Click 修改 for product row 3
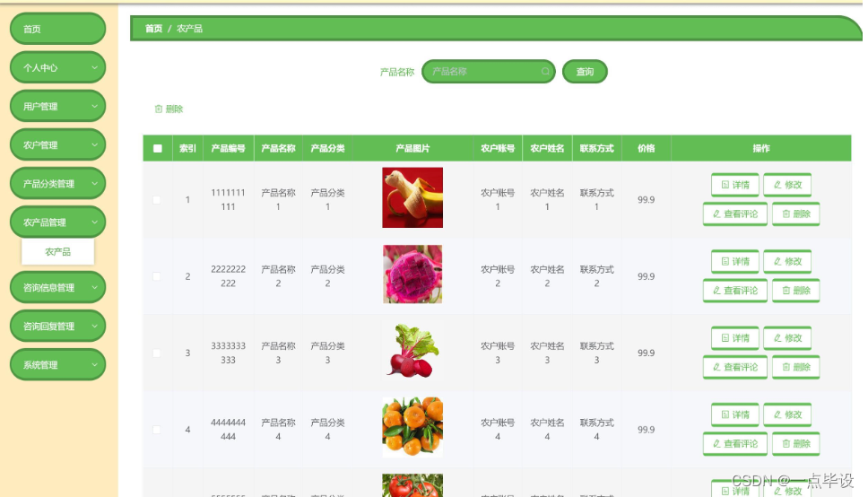Viewport: 868px width, 497px height. click(x=787, y=338)
